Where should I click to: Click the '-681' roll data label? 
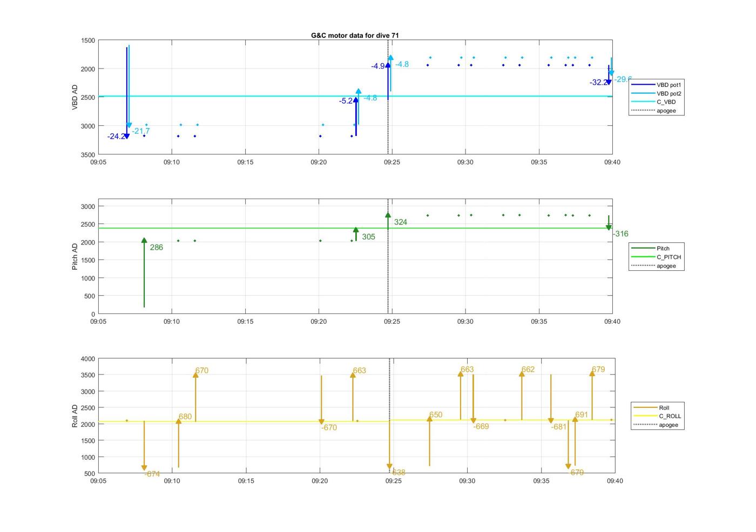pos(559,427)
